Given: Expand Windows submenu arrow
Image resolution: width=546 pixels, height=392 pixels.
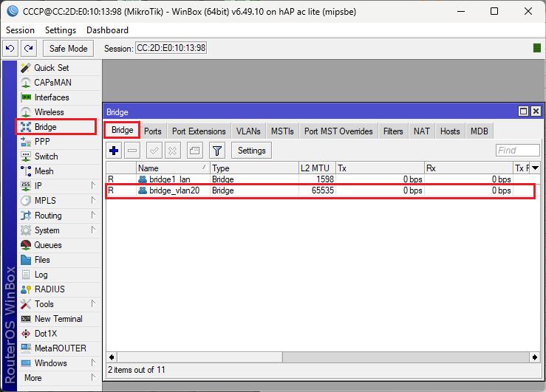Looking at the screenshot, I should 93,362.
